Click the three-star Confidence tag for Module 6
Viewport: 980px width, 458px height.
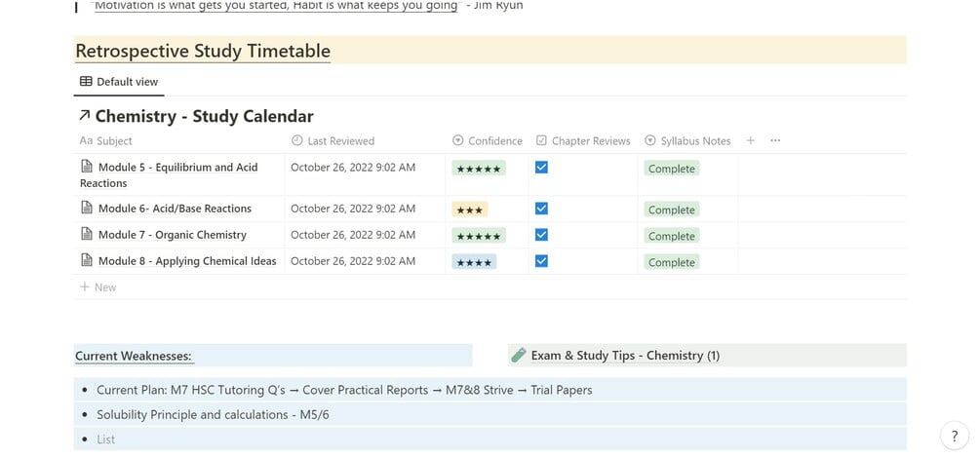tap(469, 210)
